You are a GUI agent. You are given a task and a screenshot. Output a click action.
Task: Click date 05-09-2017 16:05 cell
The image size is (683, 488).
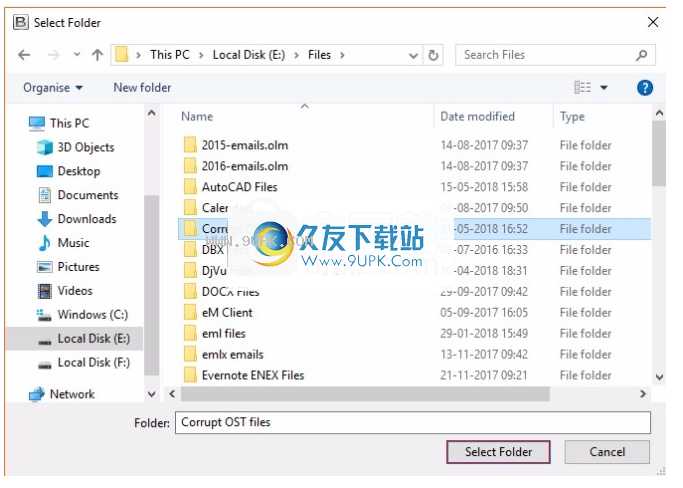(x=484, y=312)
